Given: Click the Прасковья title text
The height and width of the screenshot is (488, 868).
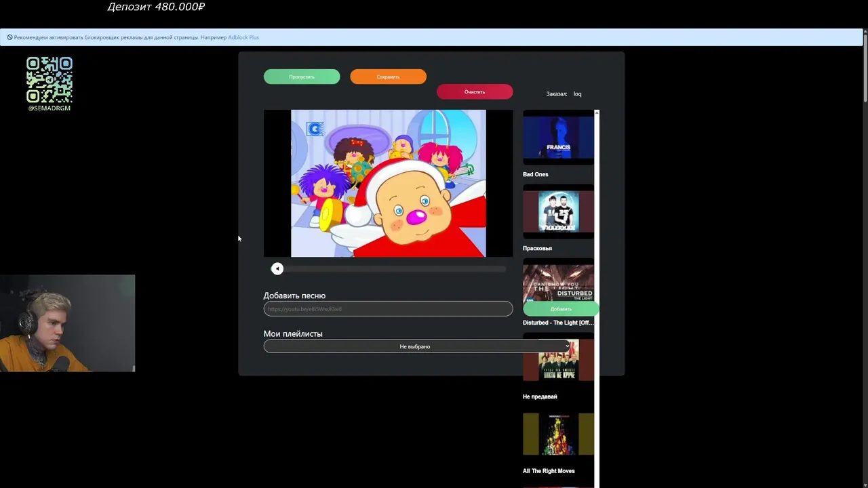Looking at the screenshot, I should point(537,248).
